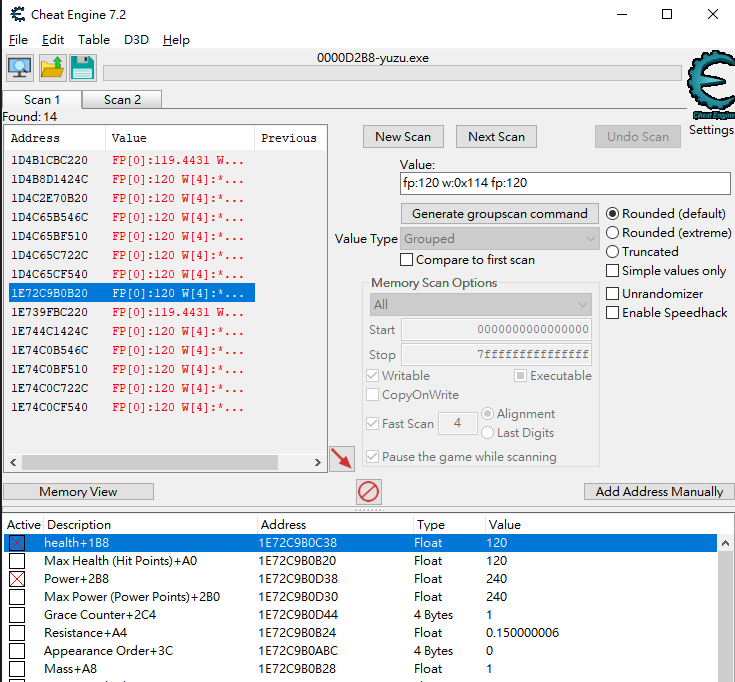Open the Table menu
Screen dimensions: 735x682
tap(94, 40)
